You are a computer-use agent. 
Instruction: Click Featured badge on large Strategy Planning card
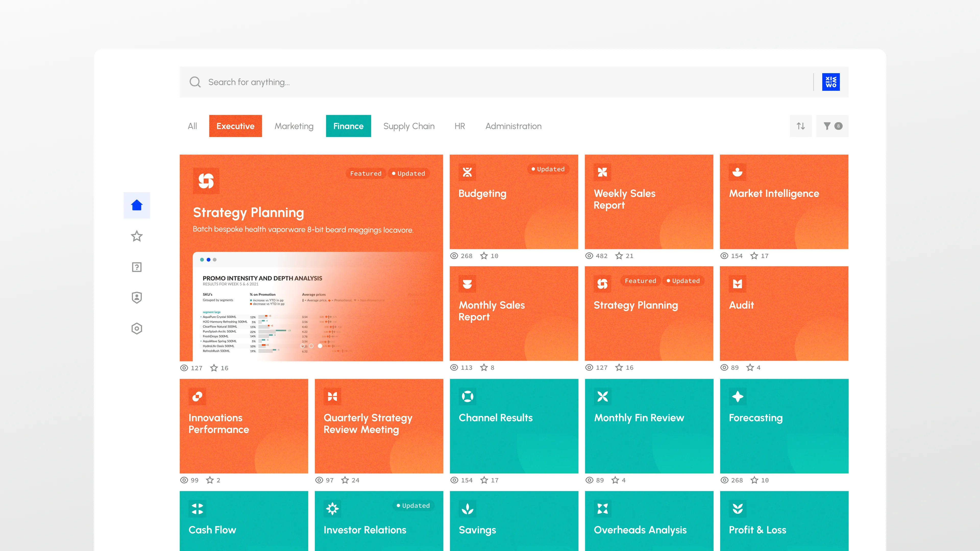tap(366, 174)
